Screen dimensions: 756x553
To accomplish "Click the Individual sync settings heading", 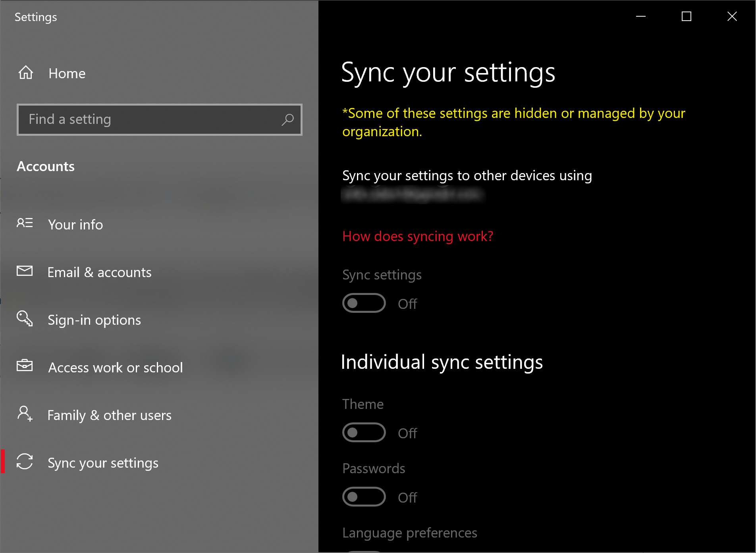I will [442, 362].
